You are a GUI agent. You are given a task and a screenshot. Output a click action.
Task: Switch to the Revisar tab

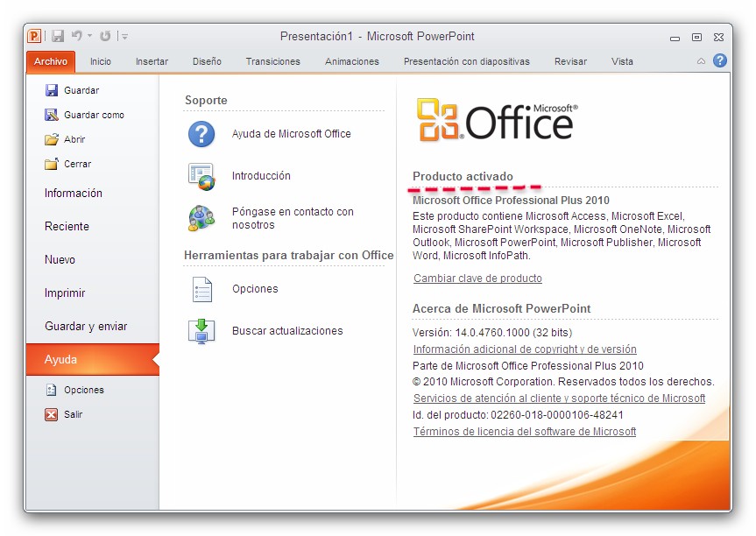click(570, 61)
